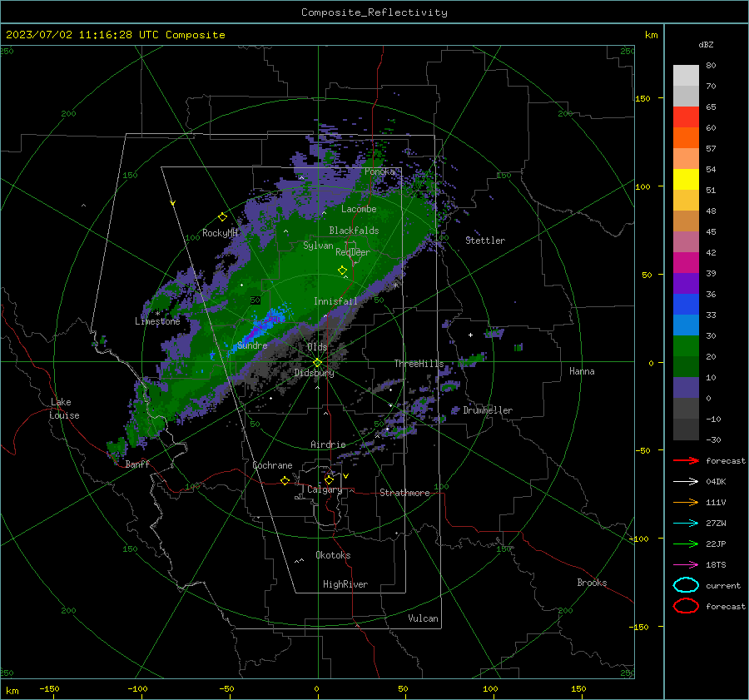Screen dimensions: 749x700
Task: Click the yellow marker south of RedDeer
Action: click(342, 270)
